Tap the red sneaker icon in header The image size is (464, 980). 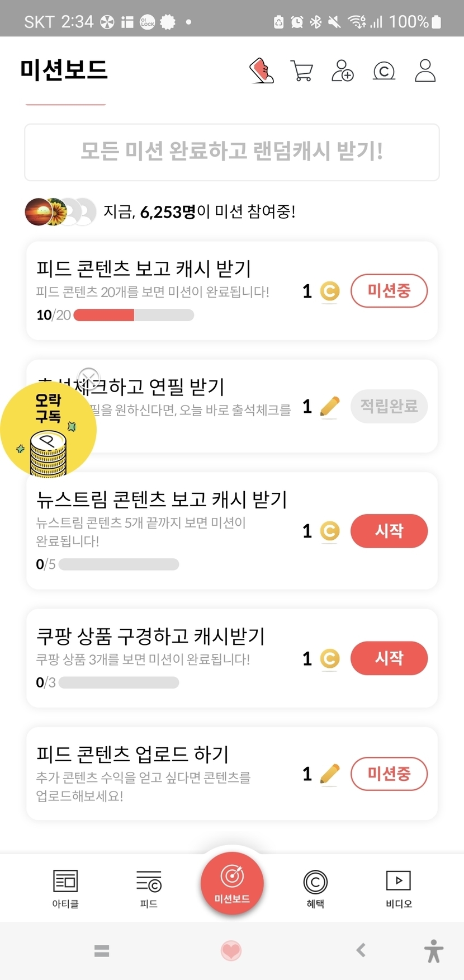tap(261, 71)
